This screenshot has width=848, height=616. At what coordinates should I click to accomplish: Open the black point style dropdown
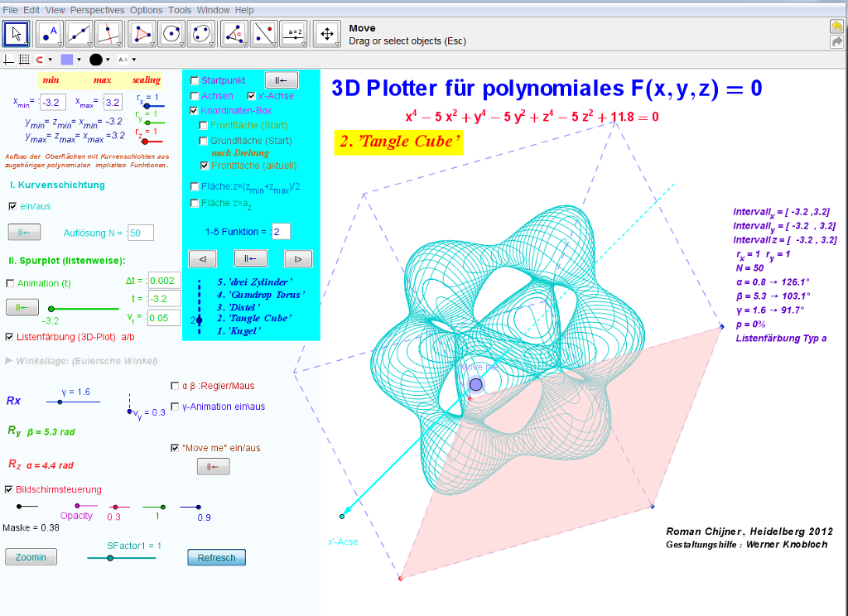coord(100,60)
